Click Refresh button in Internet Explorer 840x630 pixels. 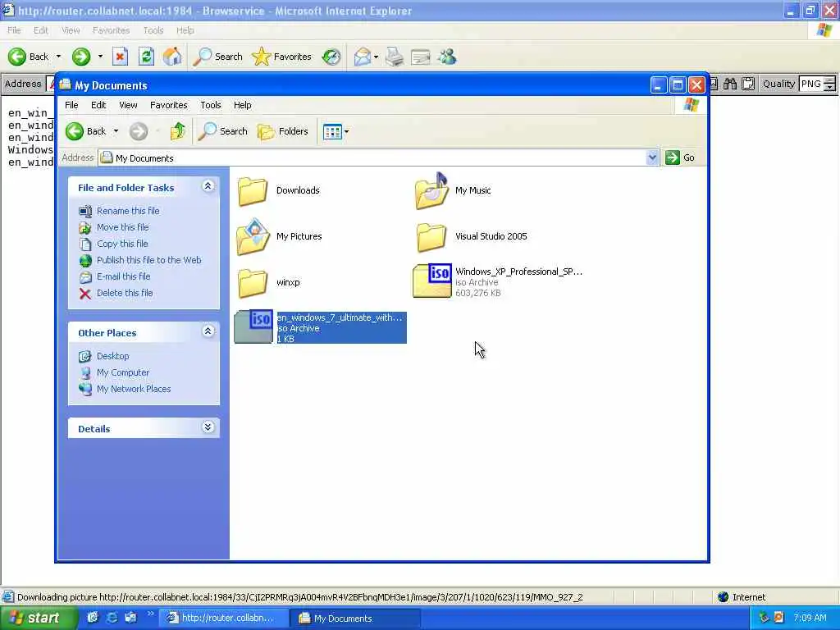tap(146, 57)
